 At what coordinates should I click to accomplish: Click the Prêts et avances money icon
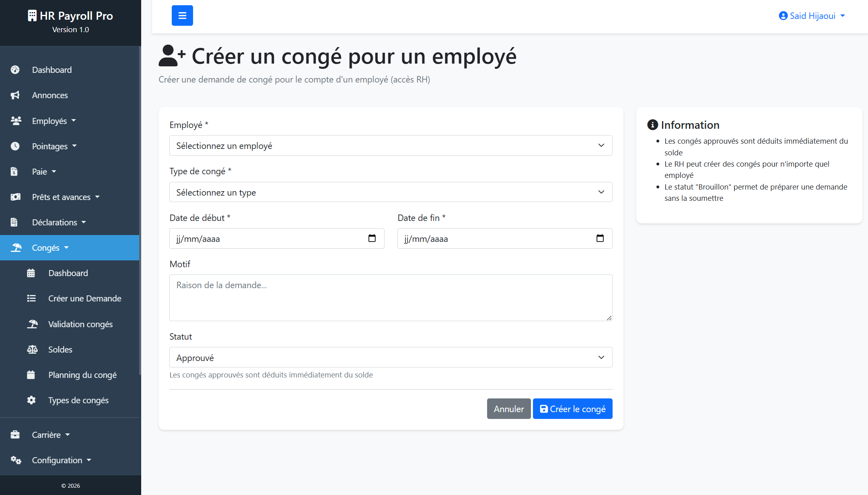point(16,197)
